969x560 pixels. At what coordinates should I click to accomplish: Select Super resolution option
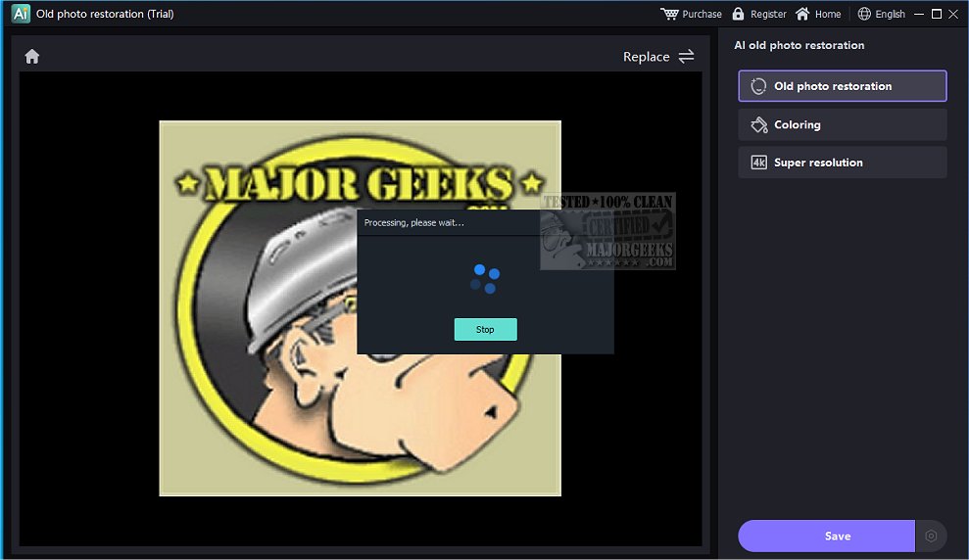click(842, 163)
